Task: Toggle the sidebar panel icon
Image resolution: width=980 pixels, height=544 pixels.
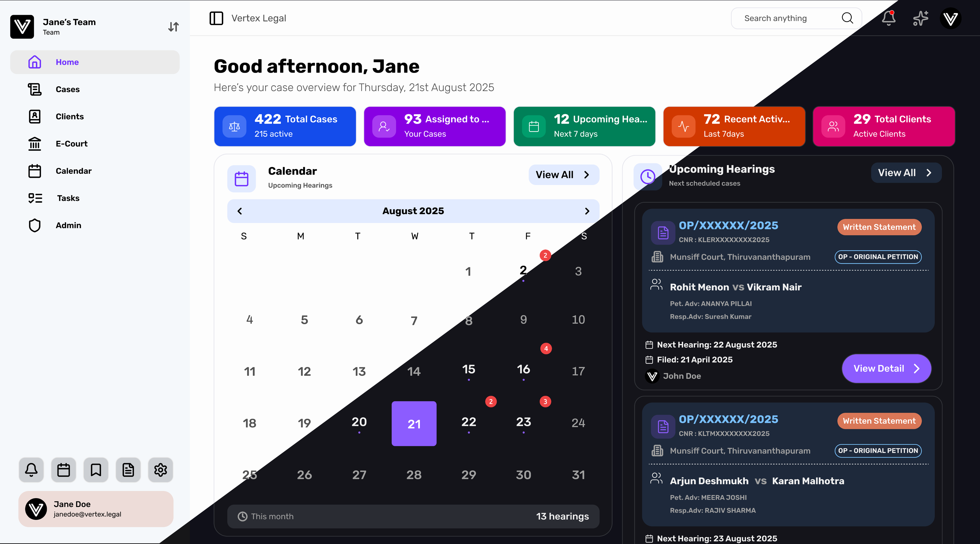Action: click(216, 18)
